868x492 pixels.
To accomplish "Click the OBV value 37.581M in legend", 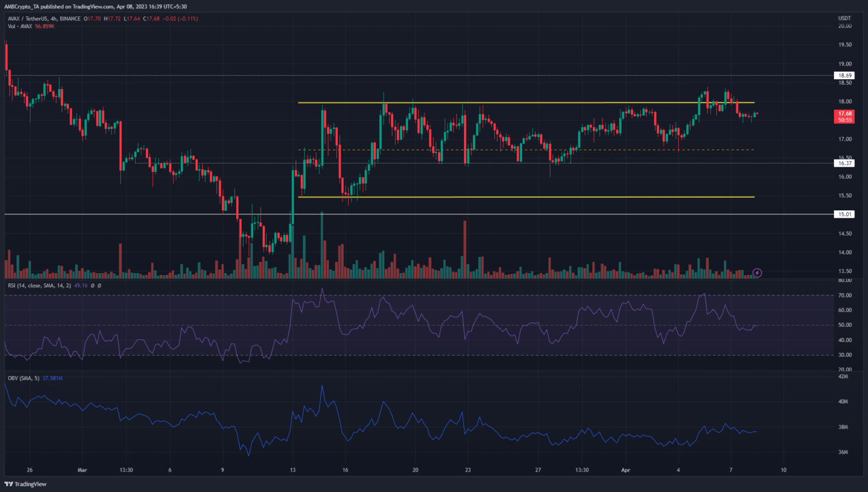I will point(53,378).
